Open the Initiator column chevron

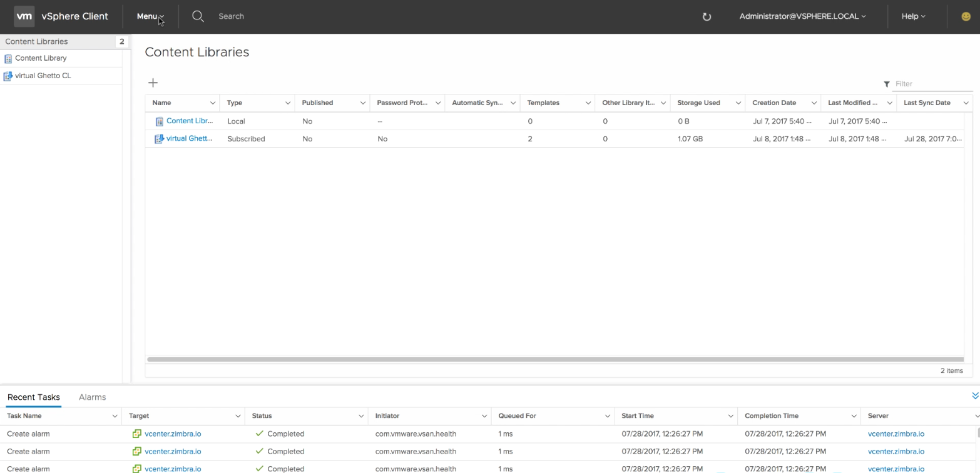[x=484, y=416]
